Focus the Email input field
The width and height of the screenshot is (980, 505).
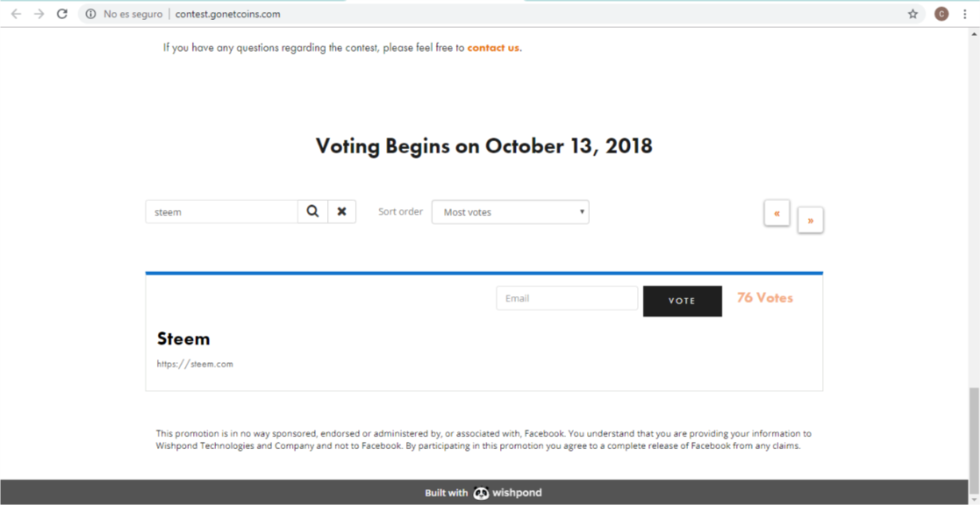pos(566,298)
